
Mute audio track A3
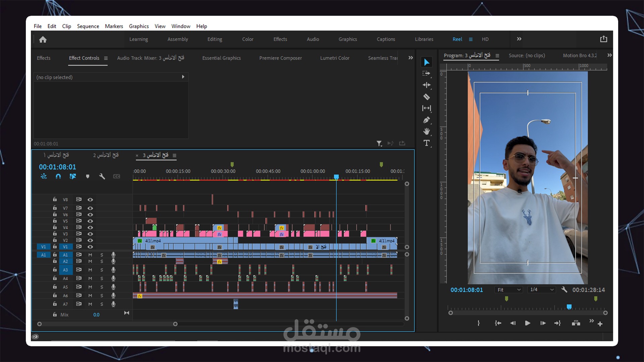click(90, 270)
